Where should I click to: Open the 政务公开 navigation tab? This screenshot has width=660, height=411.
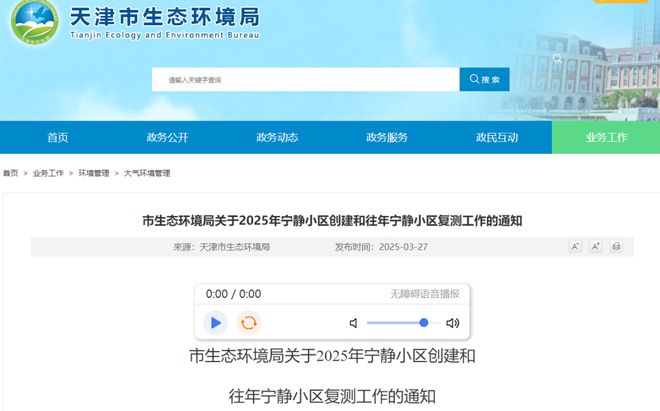pos(168,137)
